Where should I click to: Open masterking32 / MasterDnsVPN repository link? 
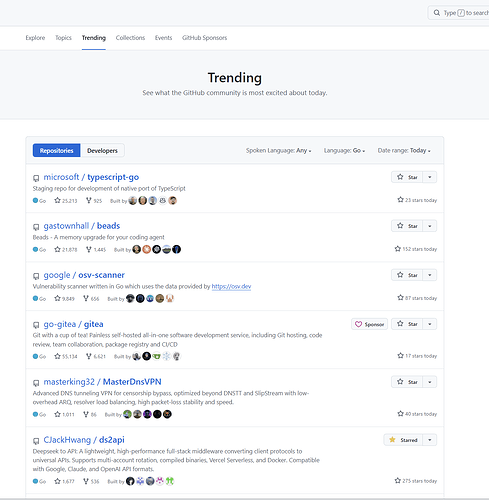(x=102, y=382)
